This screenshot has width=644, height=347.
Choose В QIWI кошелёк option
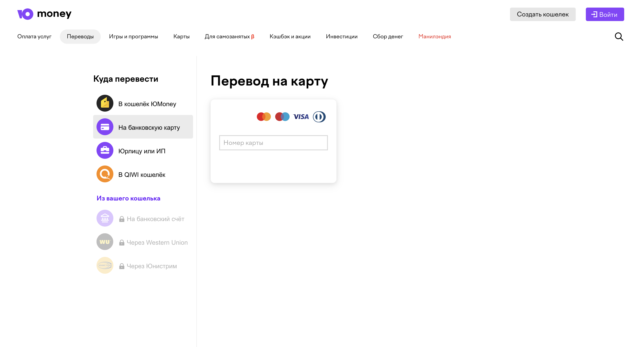point(143,174)
